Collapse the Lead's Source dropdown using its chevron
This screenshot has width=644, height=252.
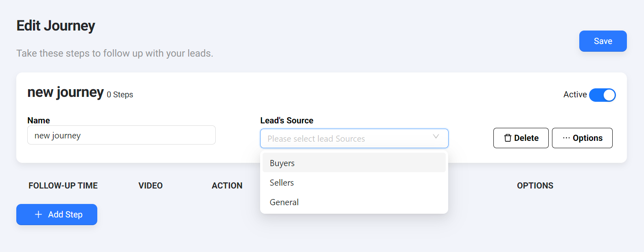point(436,136)
